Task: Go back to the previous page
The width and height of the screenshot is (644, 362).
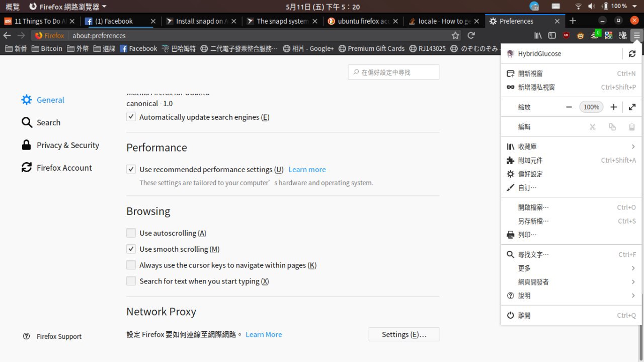Action: tap(7, 36)
